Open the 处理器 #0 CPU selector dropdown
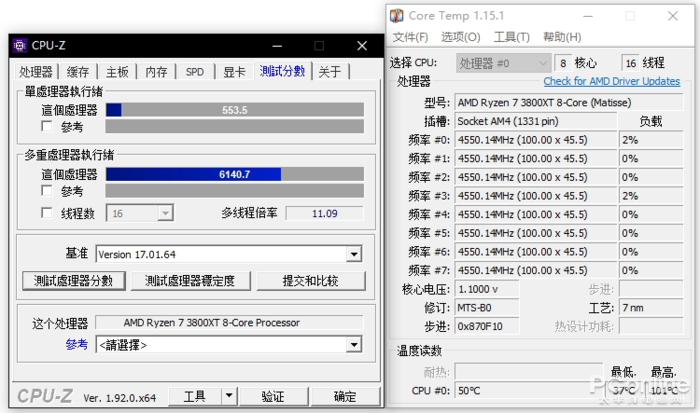This screenshot has width=700, height=413. pos(503,63)
